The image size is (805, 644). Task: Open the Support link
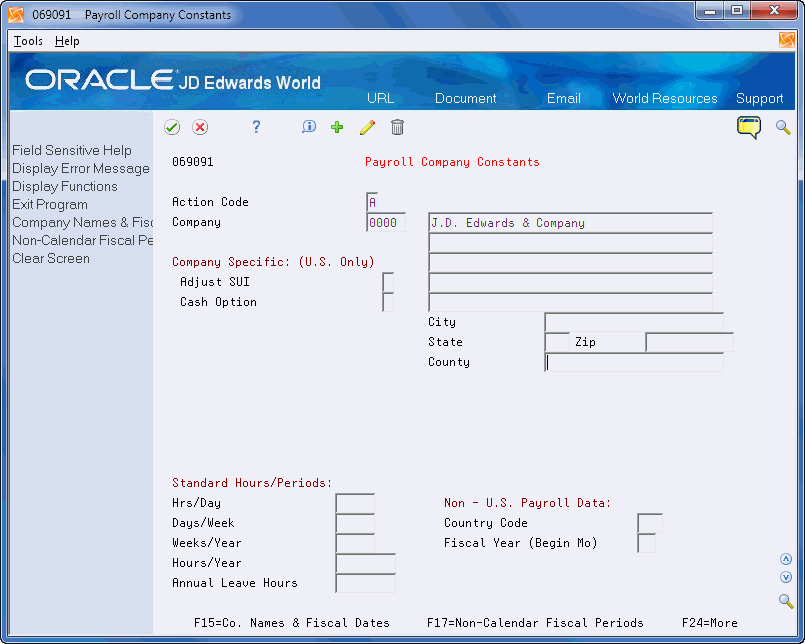click(759, 98)
